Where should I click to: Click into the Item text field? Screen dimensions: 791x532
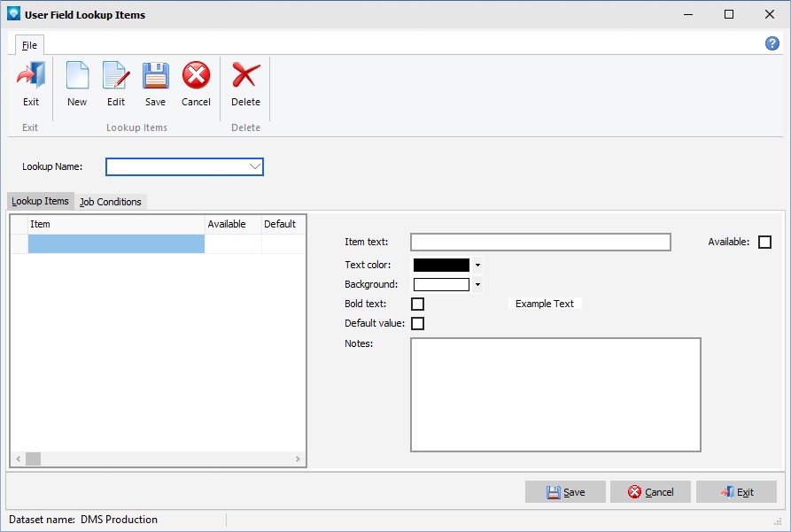click(x=540, y=243)
